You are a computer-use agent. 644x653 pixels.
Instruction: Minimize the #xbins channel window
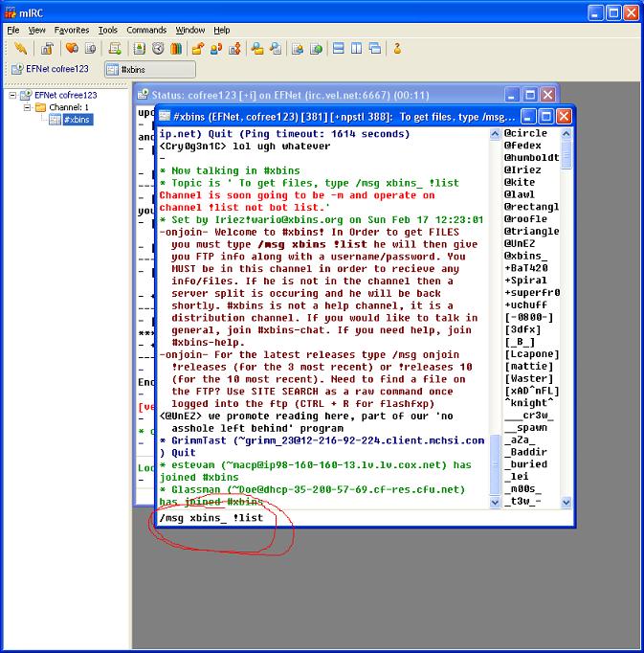pyautogui.click(x=528, y=117)
